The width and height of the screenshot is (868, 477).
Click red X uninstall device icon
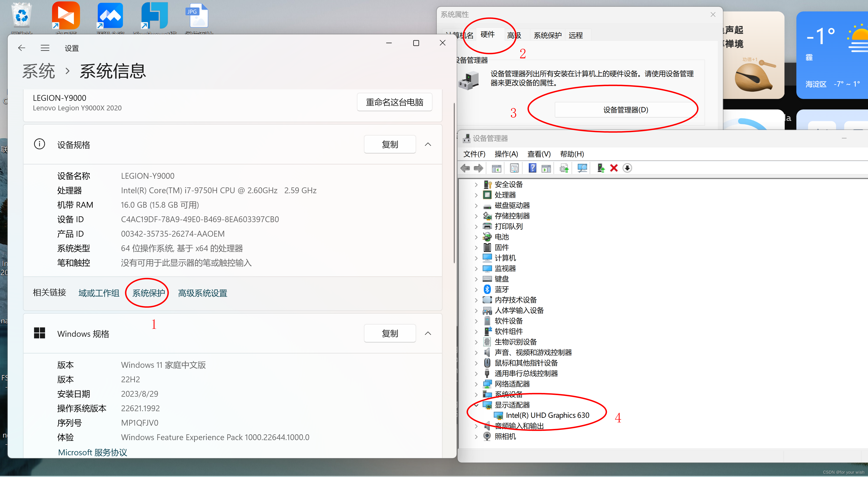[x=614, y=168]
